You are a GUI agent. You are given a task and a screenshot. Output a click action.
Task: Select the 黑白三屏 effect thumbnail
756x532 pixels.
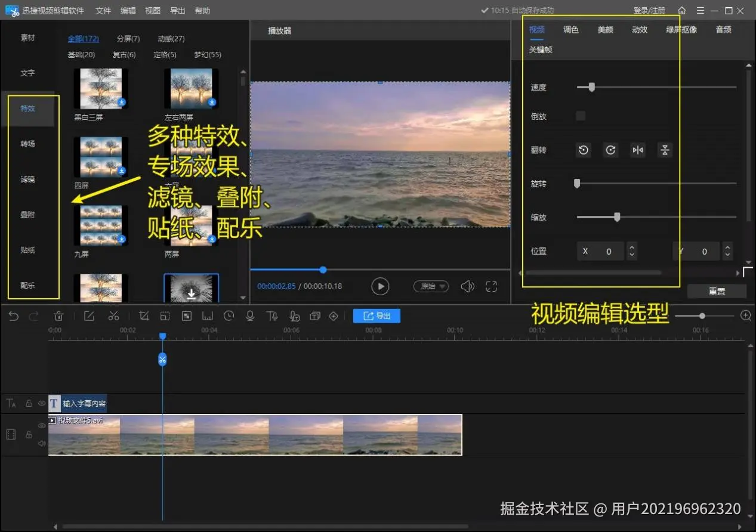pyautogui.click(x=101, y=88)
